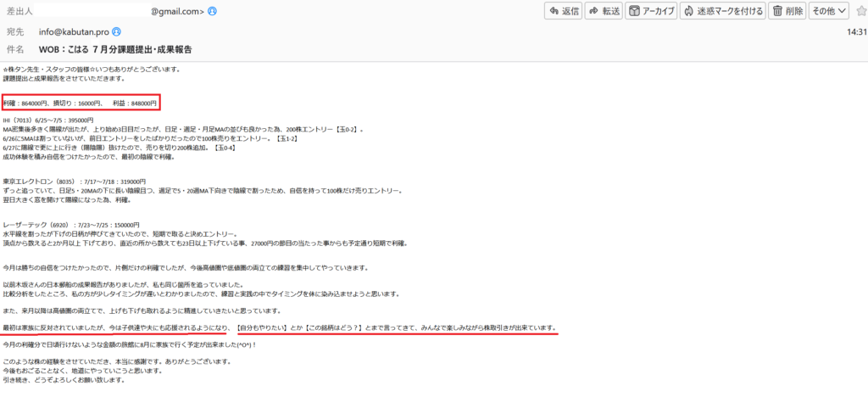Click contact icon beside info@kabutan.pro
Screen dimensions: 868x414
coord(117,31)
